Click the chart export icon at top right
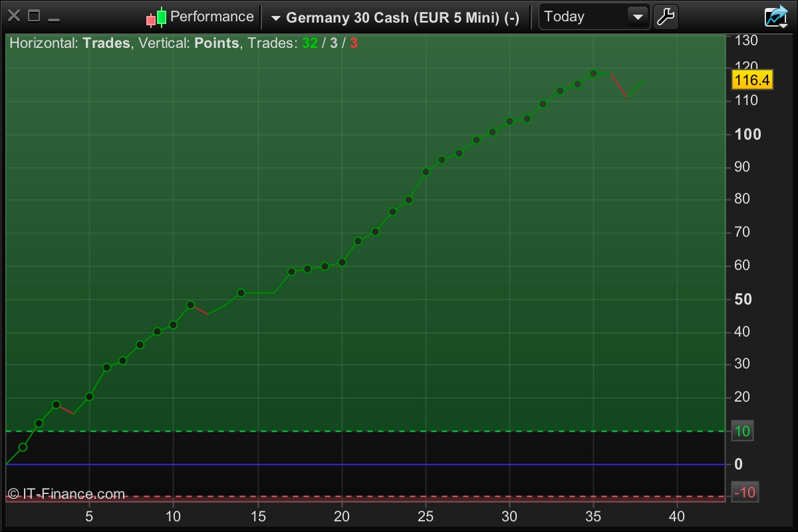This screenshot has height=532, width=798. (x=775, y=17)
